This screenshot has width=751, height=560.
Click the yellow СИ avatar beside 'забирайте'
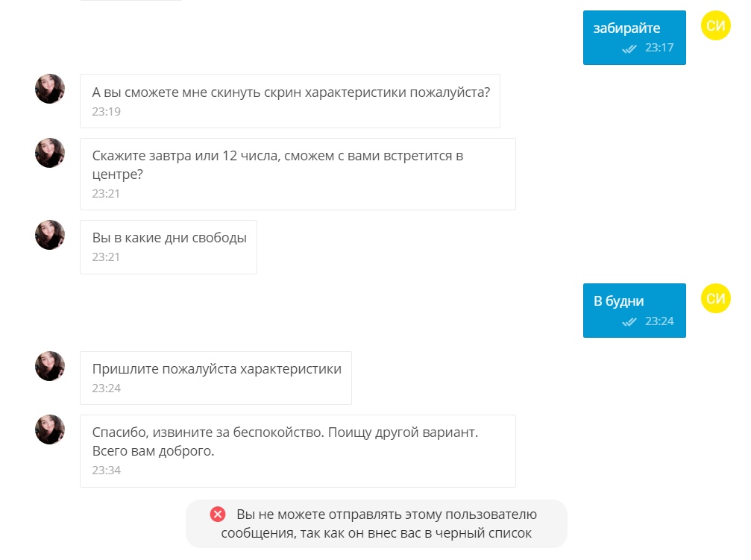point(715,25)
